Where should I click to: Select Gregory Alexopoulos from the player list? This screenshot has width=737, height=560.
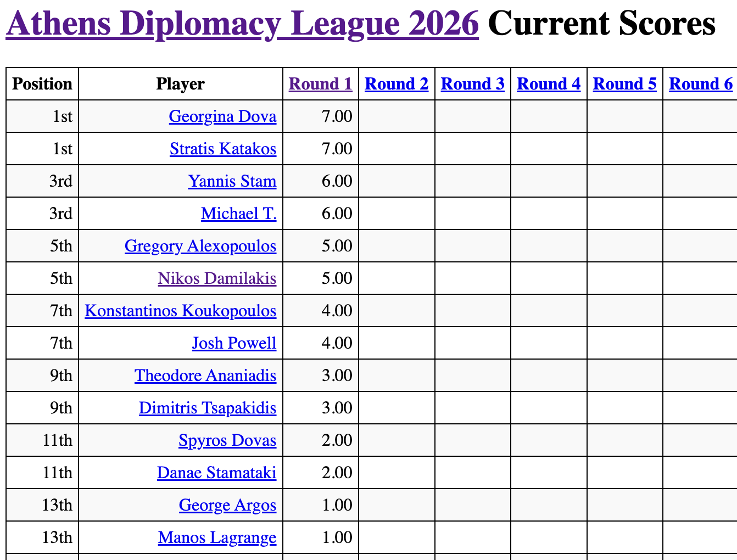[x=200, y=246]
